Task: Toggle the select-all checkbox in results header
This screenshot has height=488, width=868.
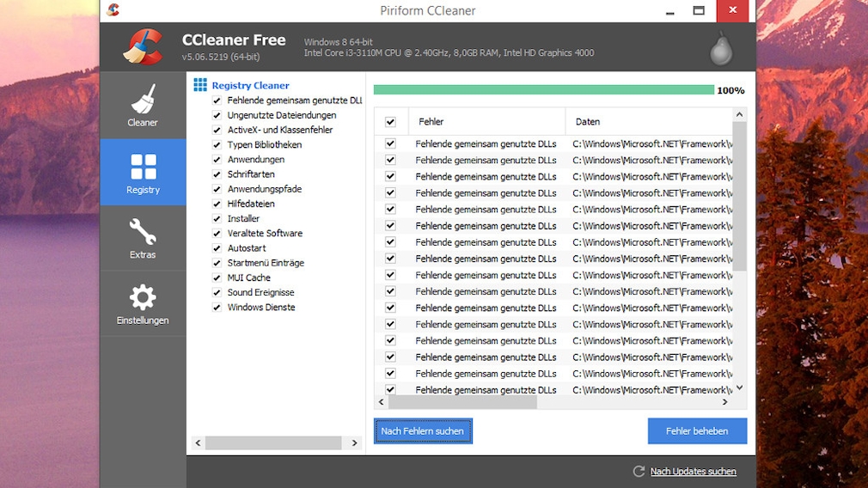Action: pyautogui.click(x=390, y=122)
